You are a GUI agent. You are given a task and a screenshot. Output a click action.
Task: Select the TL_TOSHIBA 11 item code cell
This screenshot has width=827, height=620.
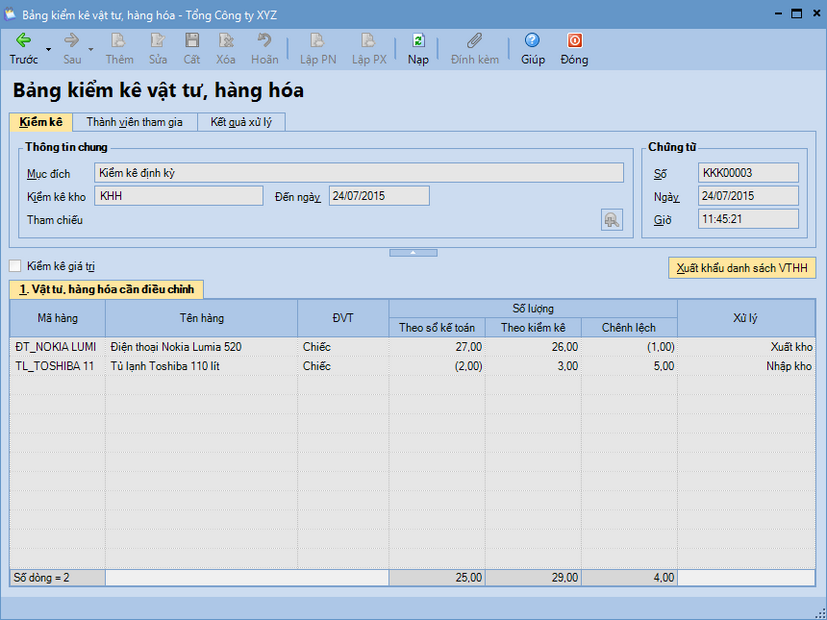coord(57,366)
